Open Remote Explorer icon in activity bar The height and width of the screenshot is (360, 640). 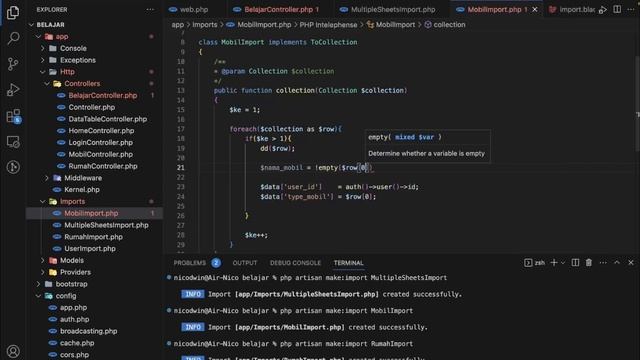pos(13,142)
